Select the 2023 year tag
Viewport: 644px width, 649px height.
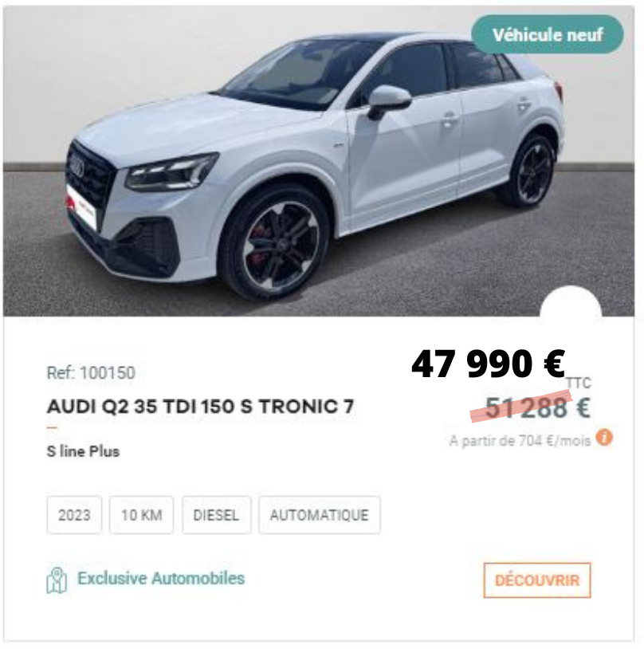coord(74,515)
